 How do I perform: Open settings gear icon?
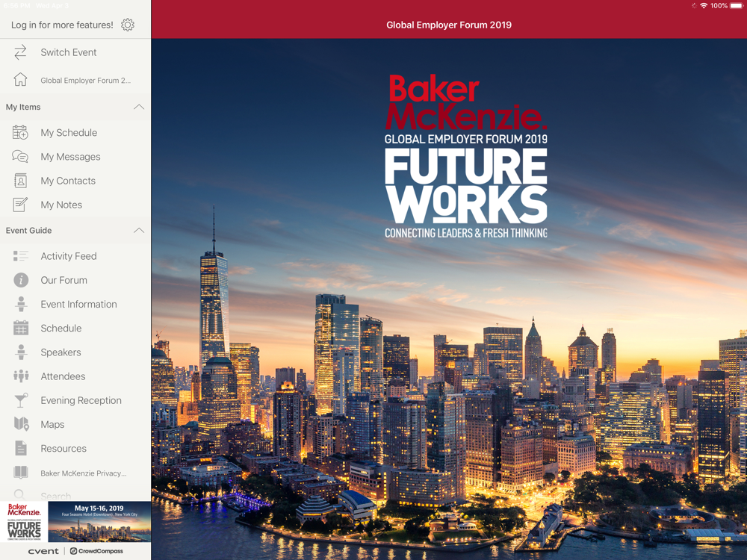point(128,25)
